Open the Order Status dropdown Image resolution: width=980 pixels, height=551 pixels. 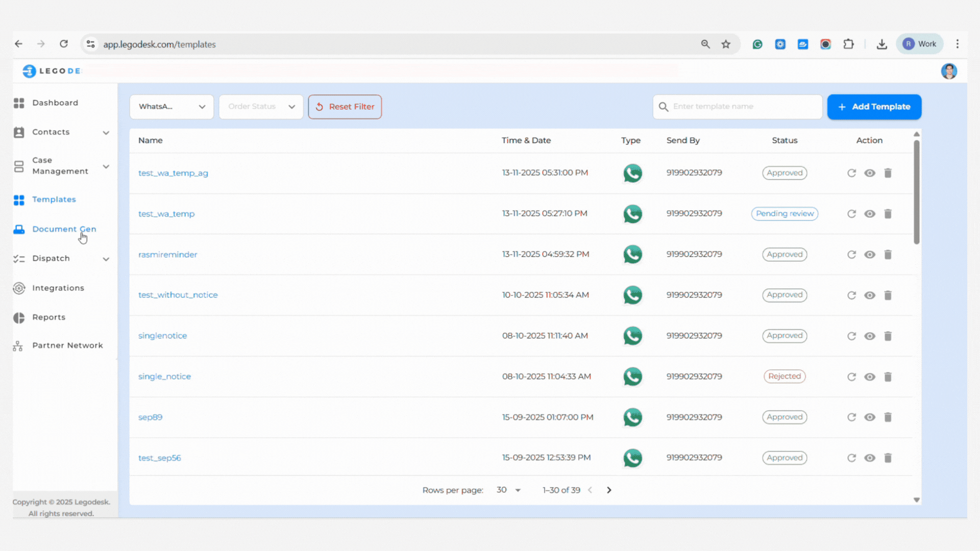[x=261, y=107]
